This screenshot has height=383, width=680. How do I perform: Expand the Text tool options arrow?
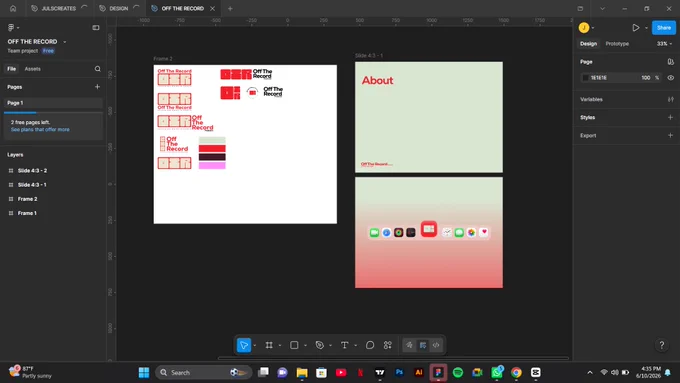(356, 346)
